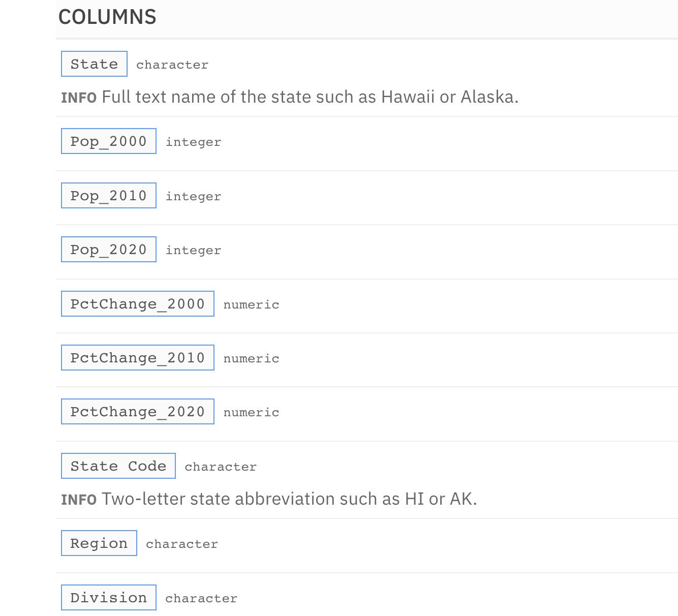Select the Division column label
This screenshot has width=678, height=616.
pyautogui.click(x=109, y=598)
